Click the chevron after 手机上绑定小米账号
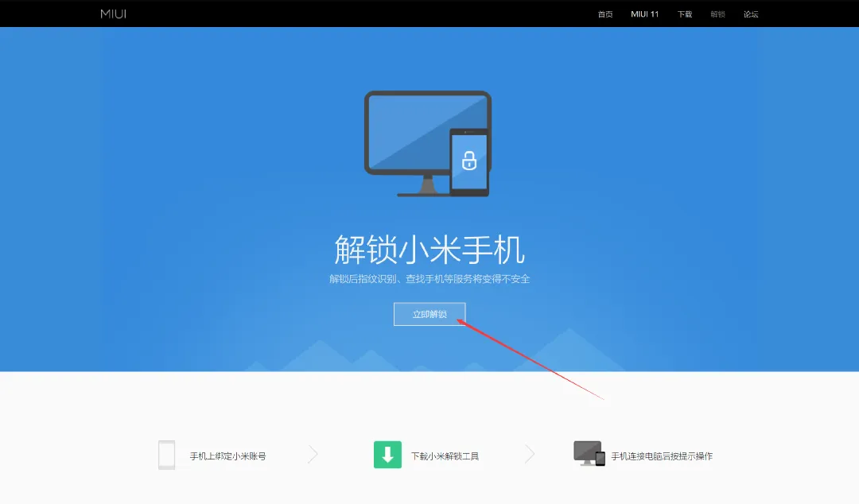Image resolution: width=859 pixels, height=504 pixels. 313,454
